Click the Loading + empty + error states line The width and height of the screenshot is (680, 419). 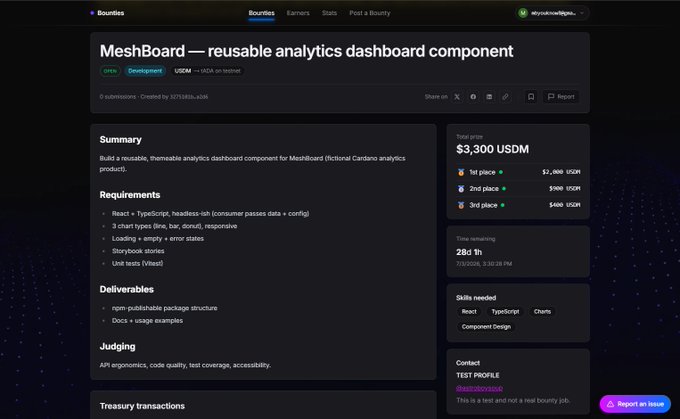157,239
